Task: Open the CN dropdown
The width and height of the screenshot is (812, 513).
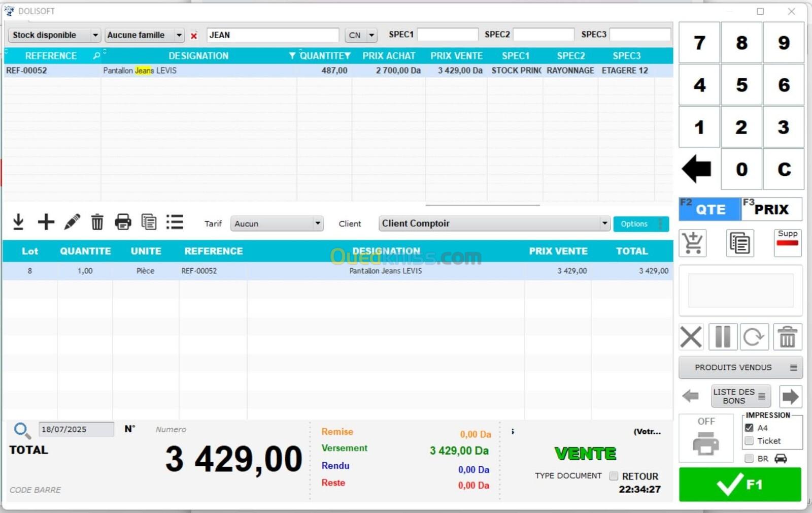Action: [361, 35]
